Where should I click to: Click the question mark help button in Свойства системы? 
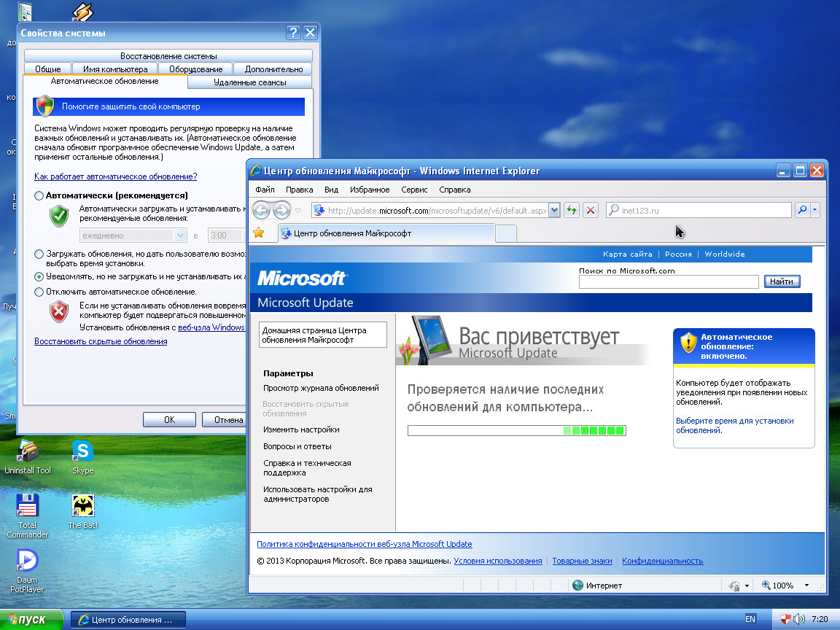pyautogui.click(x=293, y=33)
